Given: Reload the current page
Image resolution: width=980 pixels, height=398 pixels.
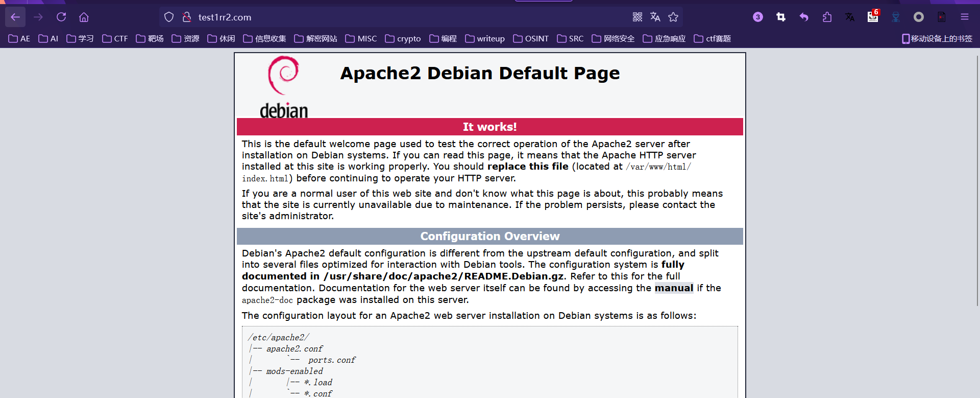Looking at the screenshot, I should [61, 17].
